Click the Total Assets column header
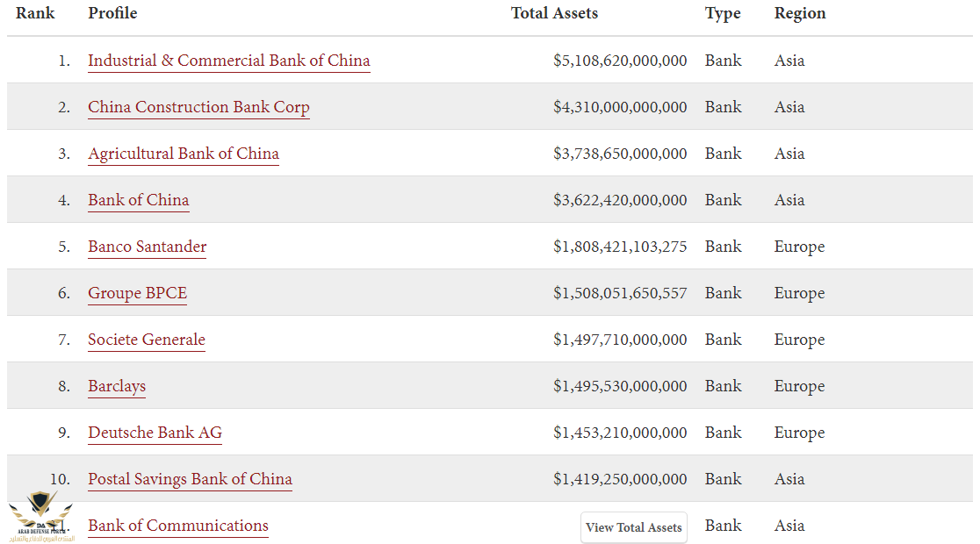The width and height of the screenshot is (980, 544). [x=554, y=13]
